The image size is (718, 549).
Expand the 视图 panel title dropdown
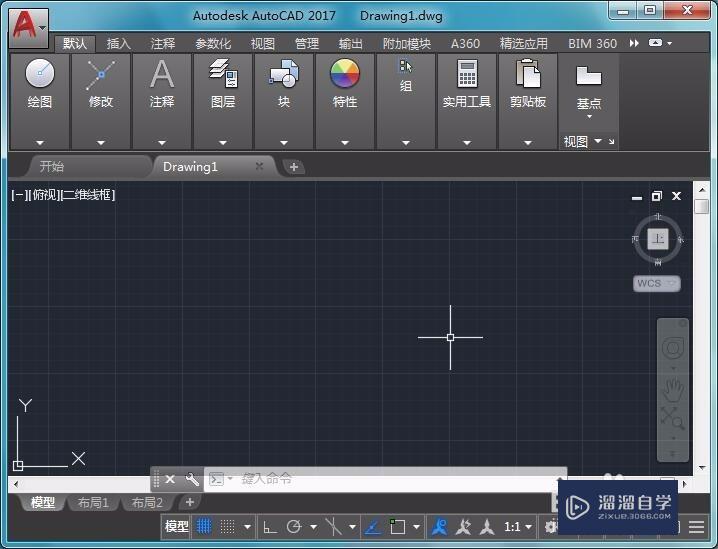[598, 141]
